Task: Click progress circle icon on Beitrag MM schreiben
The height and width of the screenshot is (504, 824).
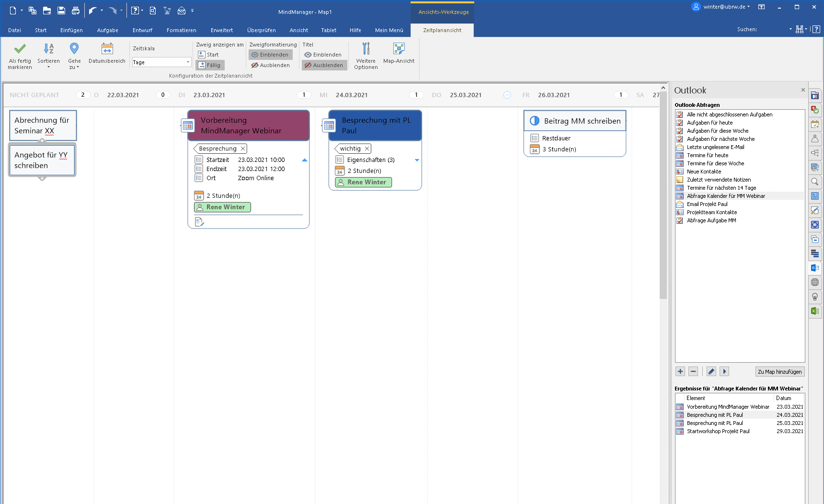Action: pos(535,121)
